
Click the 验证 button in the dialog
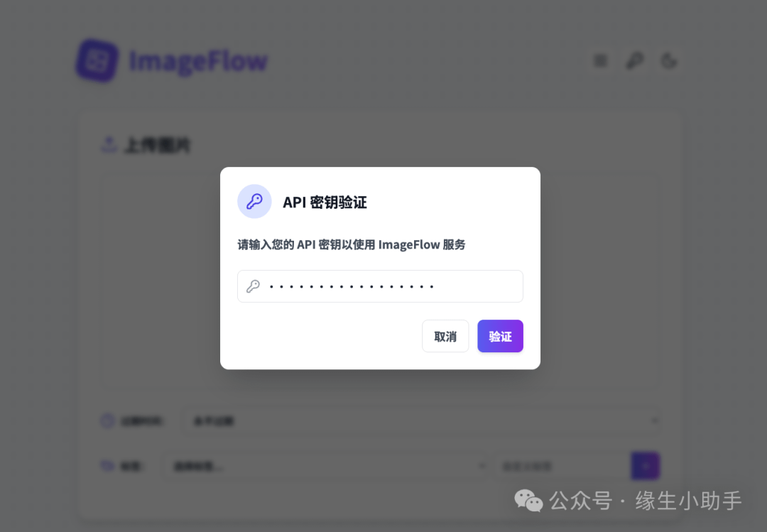[500, 336]
